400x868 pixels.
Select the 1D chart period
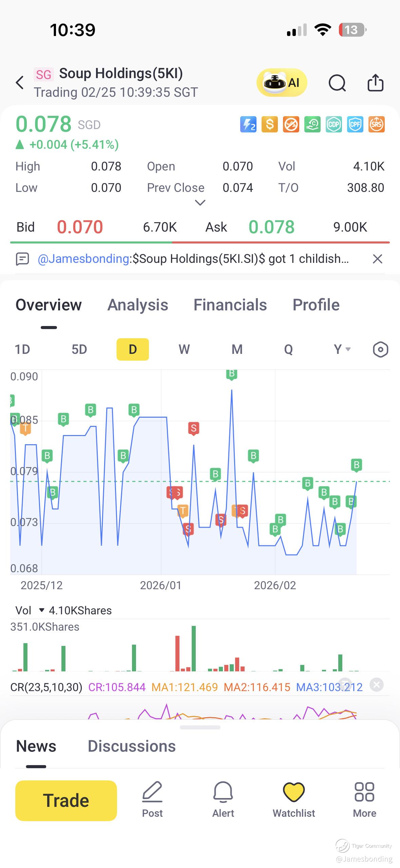click(22, 349)
